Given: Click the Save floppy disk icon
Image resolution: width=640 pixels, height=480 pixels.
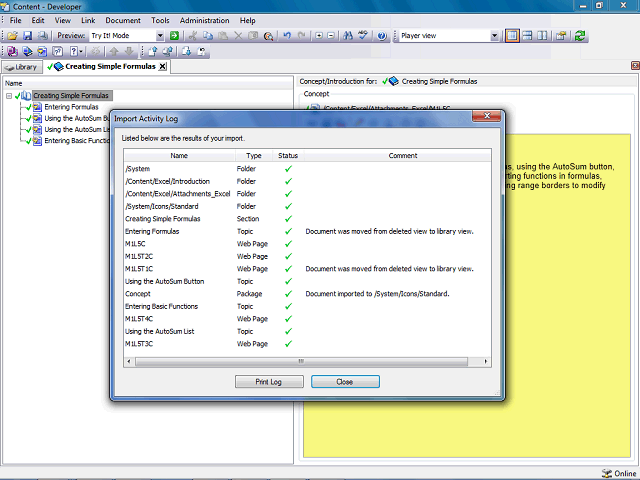Looking at the screenshot, I should tap(27, 36).
